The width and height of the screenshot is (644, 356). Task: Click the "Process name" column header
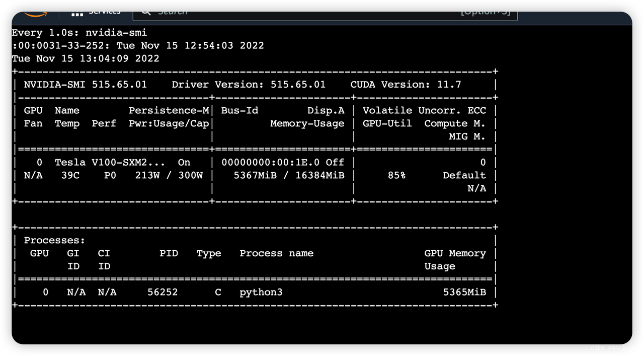pos(277,253)
